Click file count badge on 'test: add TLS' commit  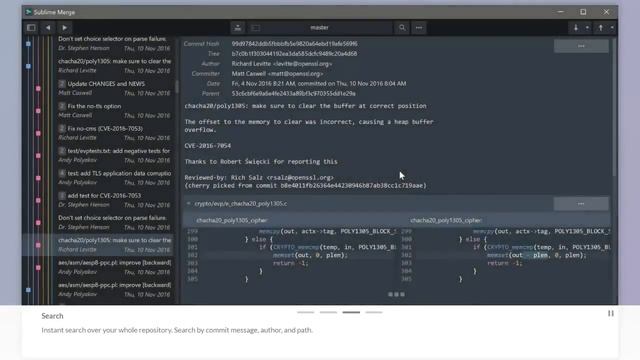tap(62, 173)
